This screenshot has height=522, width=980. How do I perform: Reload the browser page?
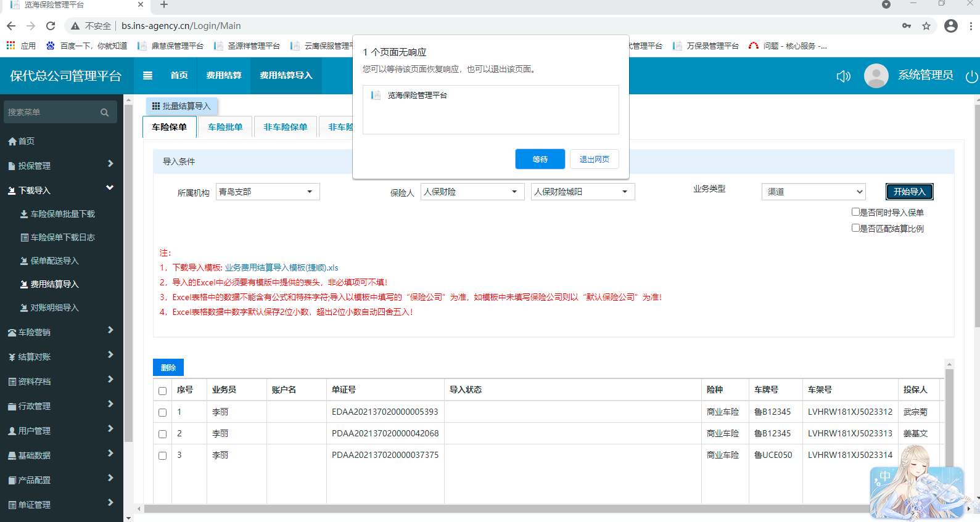coord(51,26)
